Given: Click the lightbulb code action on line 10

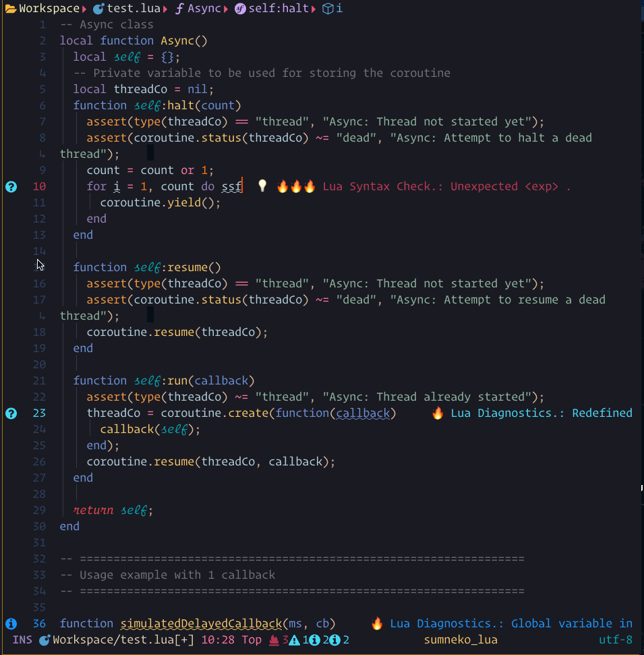Looking at the screenshot, I should (262, 186).
